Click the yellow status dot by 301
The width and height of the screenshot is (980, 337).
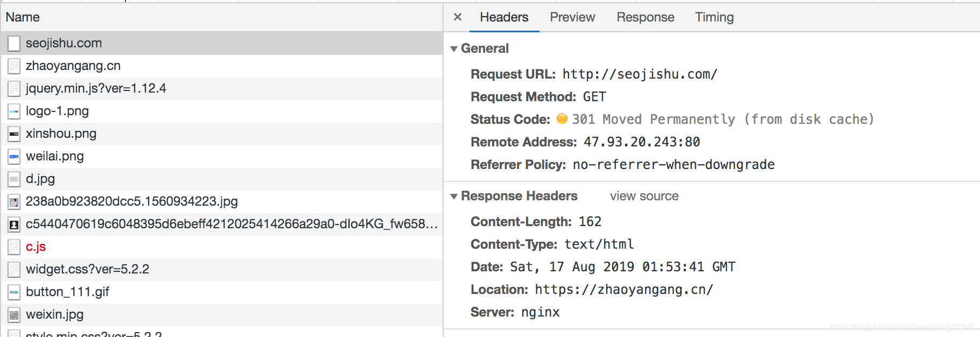click(x=562, y=118)
